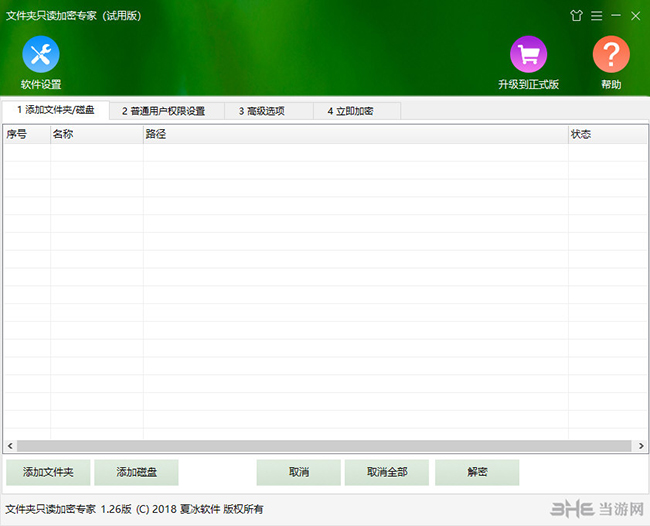Click the horizontal scrollbar thumb

click(324, 446)
